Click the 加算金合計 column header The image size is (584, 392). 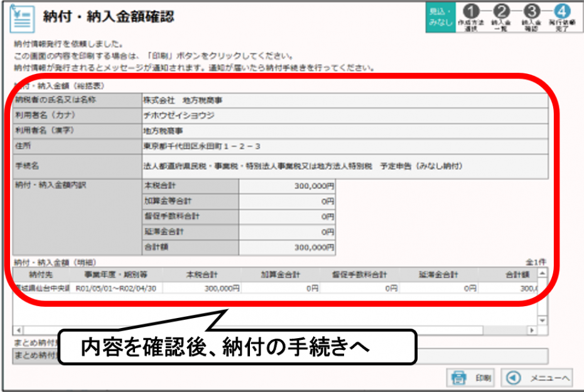click(280, 275)
